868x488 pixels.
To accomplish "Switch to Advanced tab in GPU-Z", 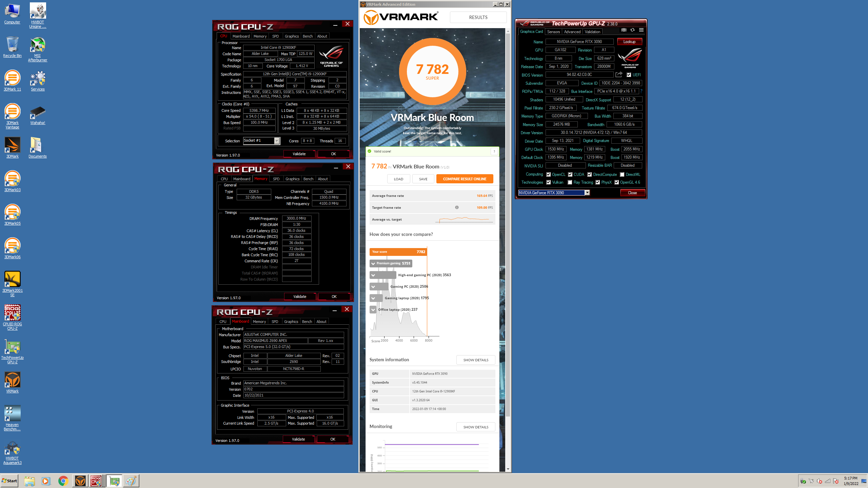I will coord(572,32).
